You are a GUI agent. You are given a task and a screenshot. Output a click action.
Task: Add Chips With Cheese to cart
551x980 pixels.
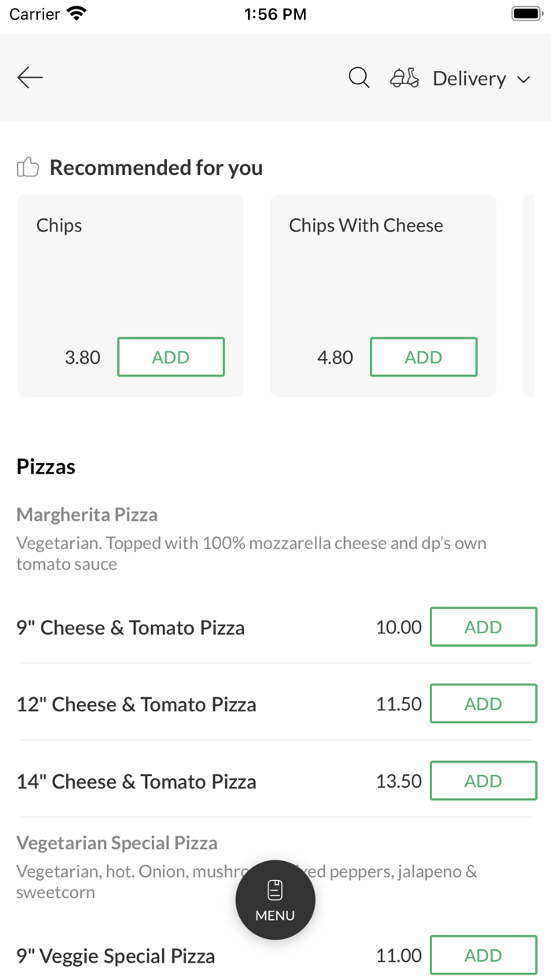click(x=423, y=357)
